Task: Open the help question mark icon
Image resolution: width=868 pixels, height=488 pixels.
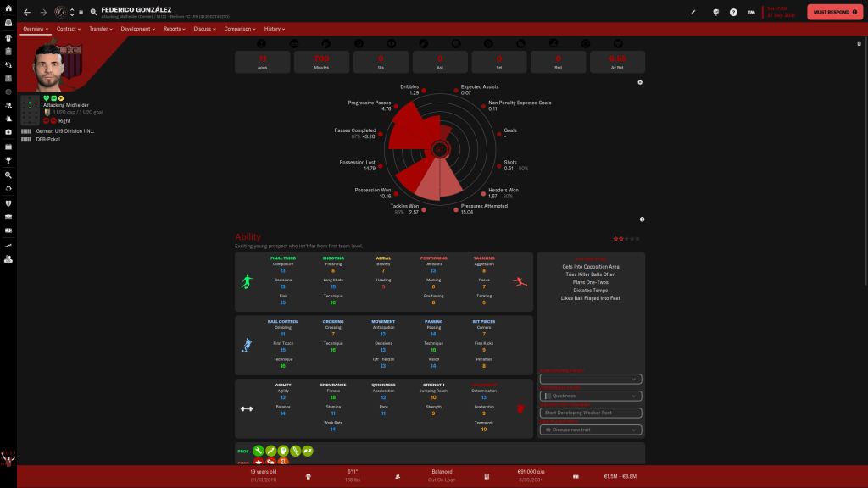Action: tap(733, 13)
